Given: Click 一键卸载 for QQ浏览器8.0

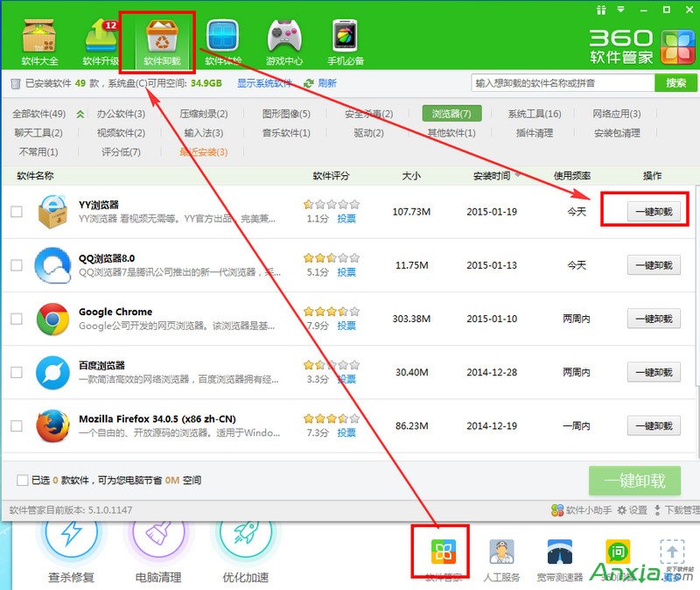Looking at the screenshot, I should pyautogui.click(x=654, y=265).
